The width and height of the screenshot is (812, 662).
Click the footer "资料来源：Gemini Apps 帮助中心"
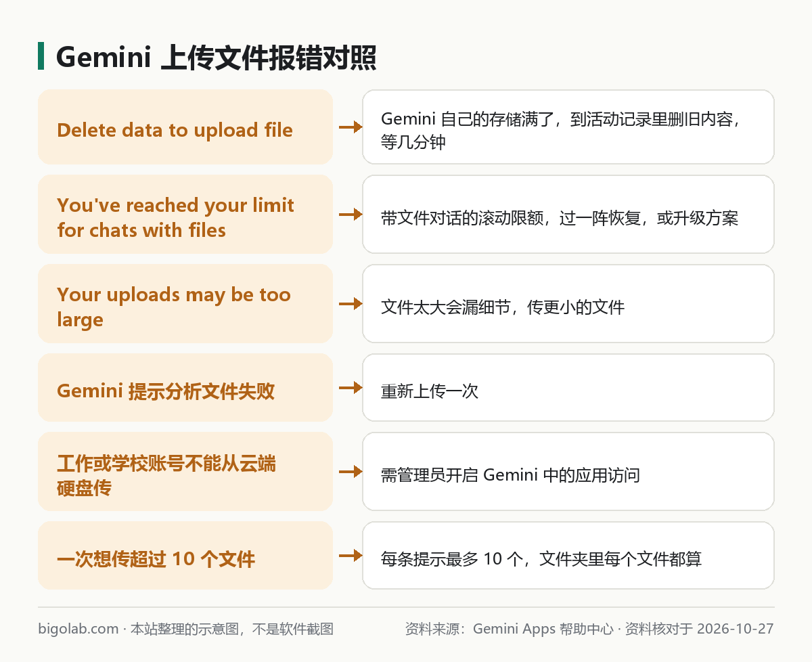click(x=509, y=629)
